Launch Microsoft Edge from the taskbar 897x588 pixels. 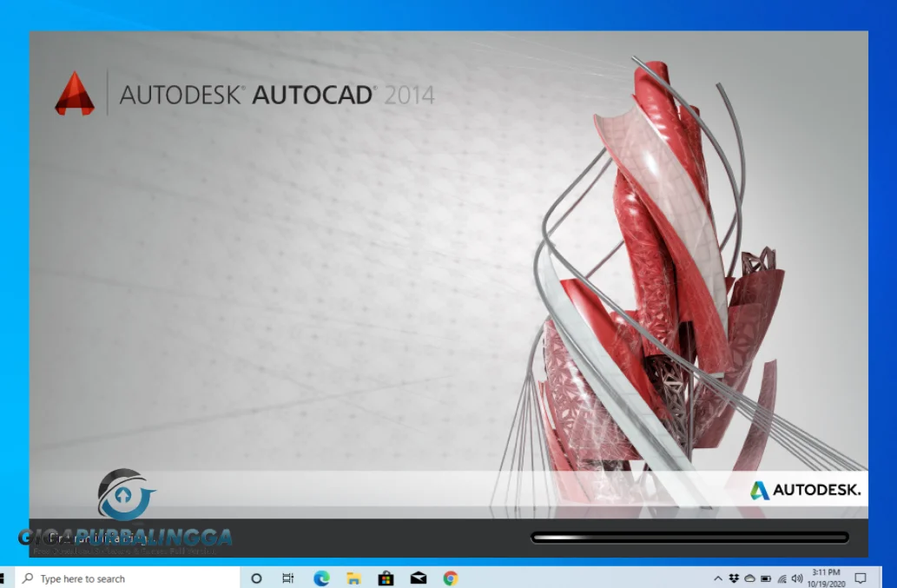(x=321, y=578)
